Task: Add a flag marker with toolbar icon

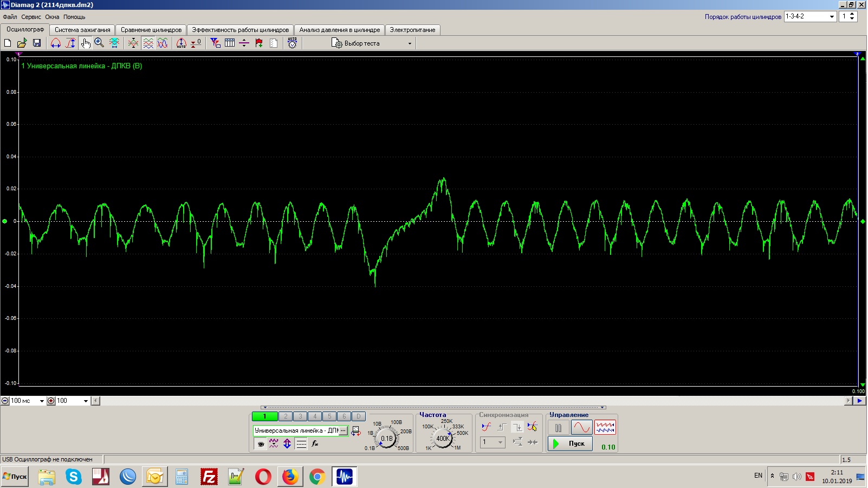Action: 259,43
